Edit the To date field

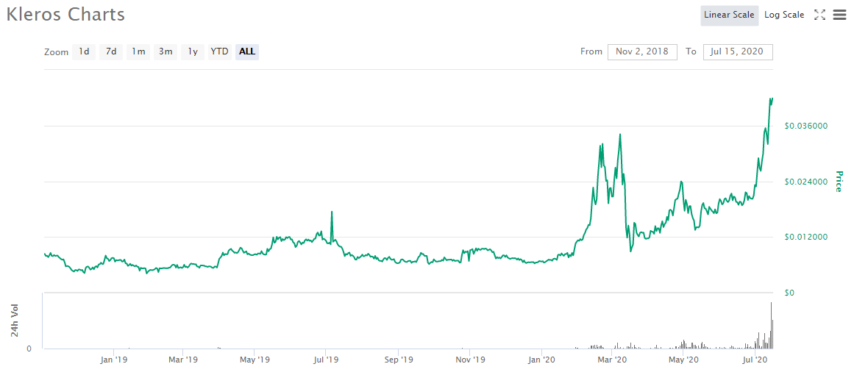coord(738,52)
